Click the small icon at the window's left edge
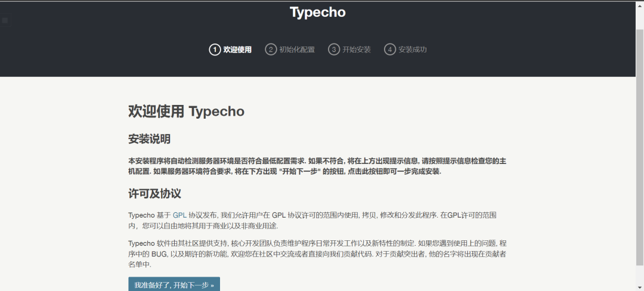Image resolution: width=644 pixels, height=291 pixels. (5, 20)
